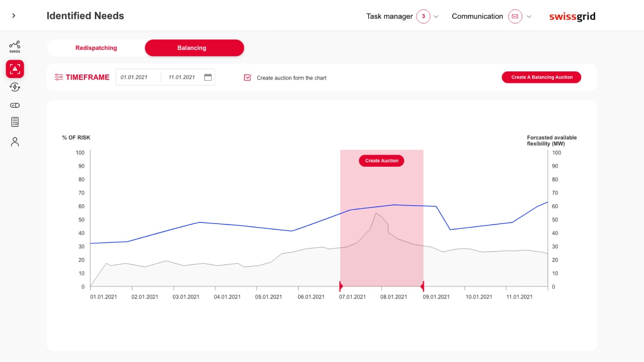
Task: Click the toggle-shaped sidebar icon
Action: (x=15, y=105)
